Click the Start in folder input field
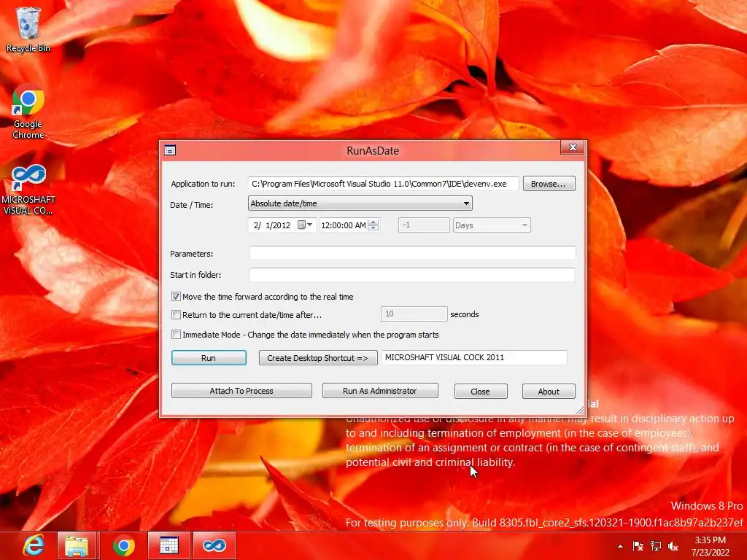Viewport: 747px width, 560px height. coord(413,275)
